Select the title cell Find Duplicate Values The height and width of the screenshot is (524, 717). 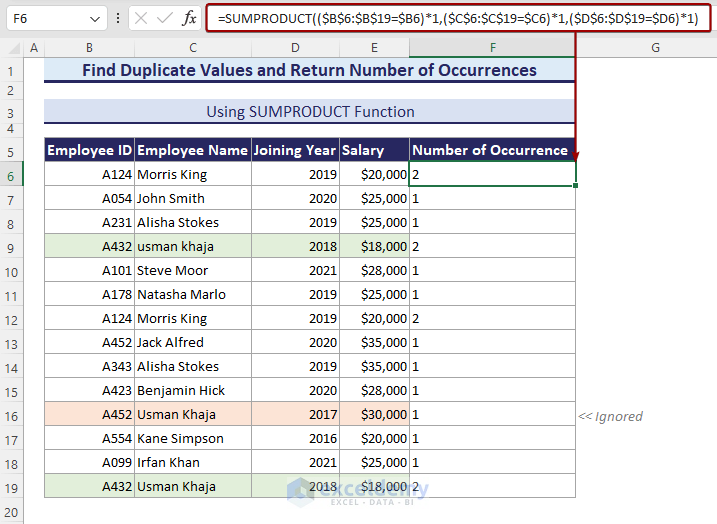[310, 70]
